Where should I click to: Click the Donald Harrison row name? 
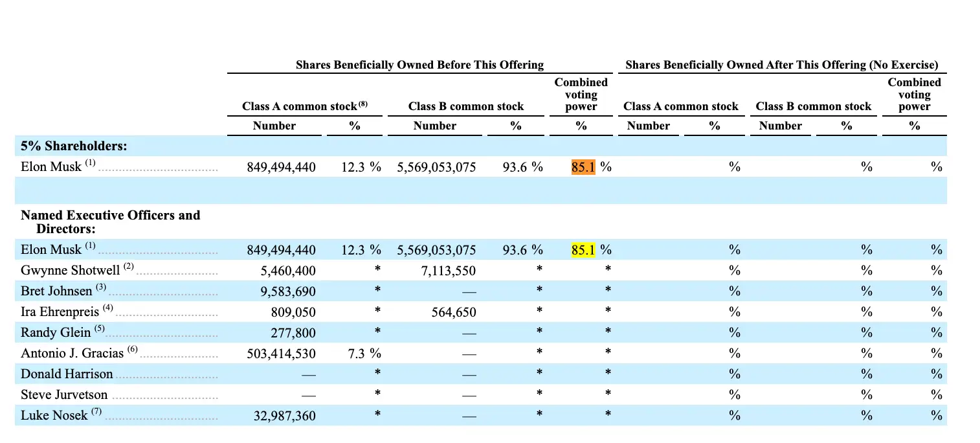[67, 374]
